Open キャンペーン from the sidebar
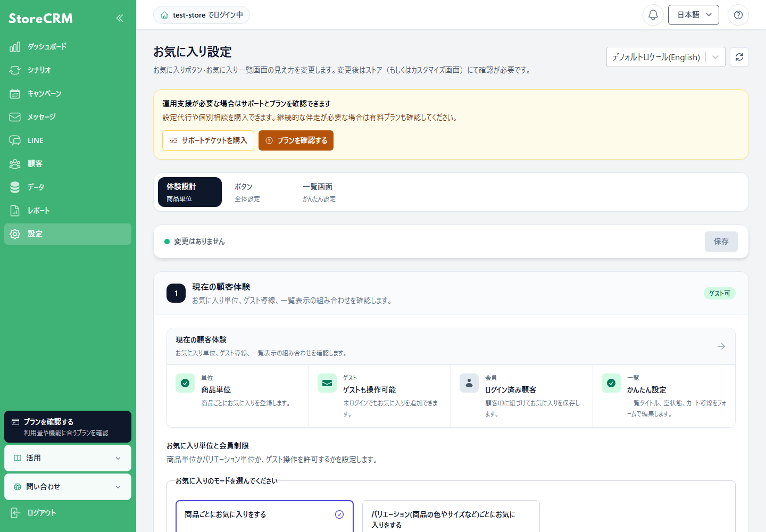 68,94
